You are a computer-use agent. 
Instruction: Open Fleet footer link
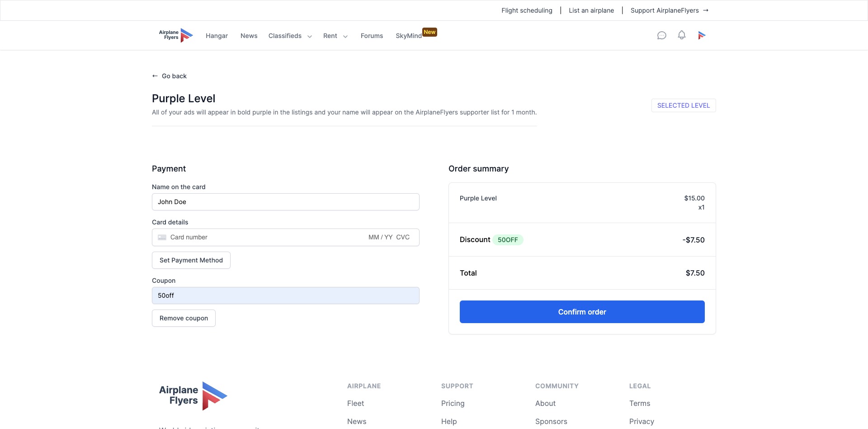[x=355, y=403]
